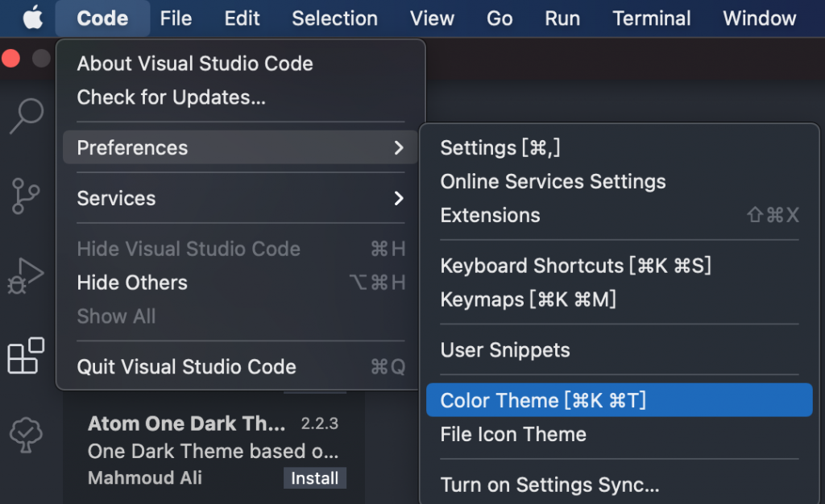The image size is (825, 504).
Task: Open the Search view in the activity bar
Action: point(27,116)
